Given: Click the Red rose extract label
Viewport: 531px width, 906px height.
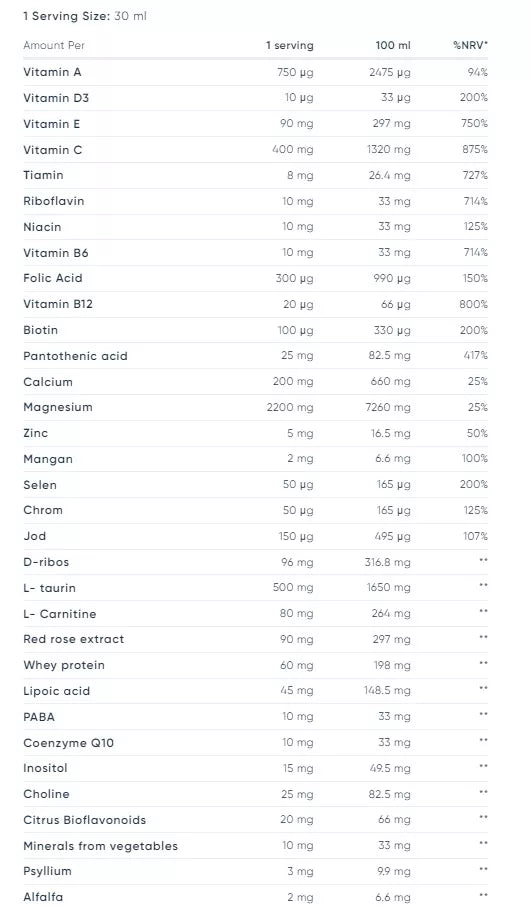Looking at the screenshot, I should point(73,639).
